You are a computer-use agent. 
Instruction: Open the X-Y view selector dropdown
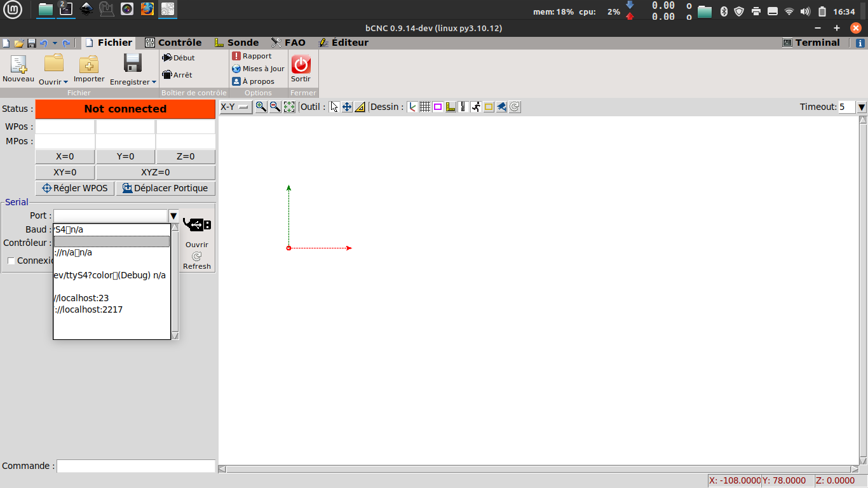[x=236, y=107]
